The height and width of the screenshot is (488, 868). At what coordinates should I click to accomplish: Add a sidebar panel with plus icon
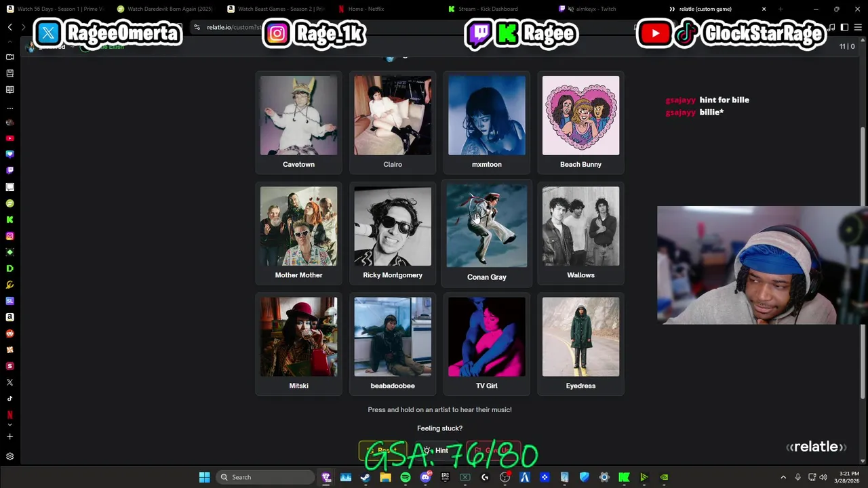click(x=9, y=436)
